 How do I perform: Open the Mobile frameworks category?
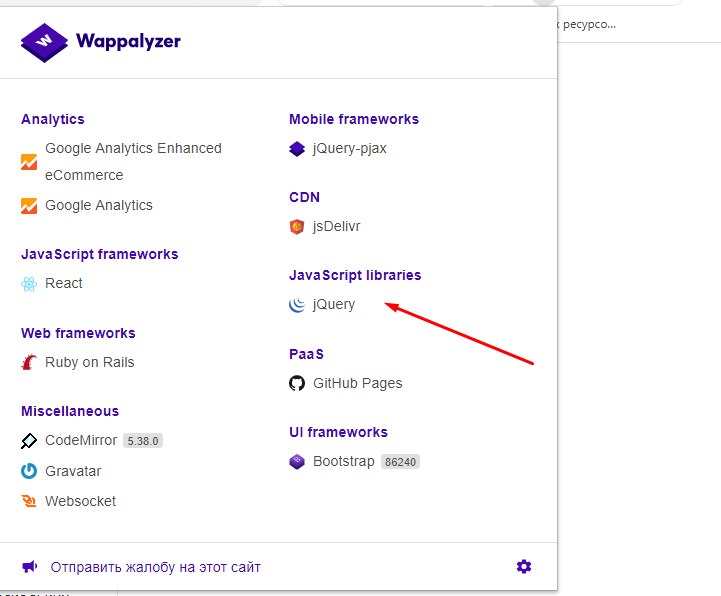[x=354, y=119]
